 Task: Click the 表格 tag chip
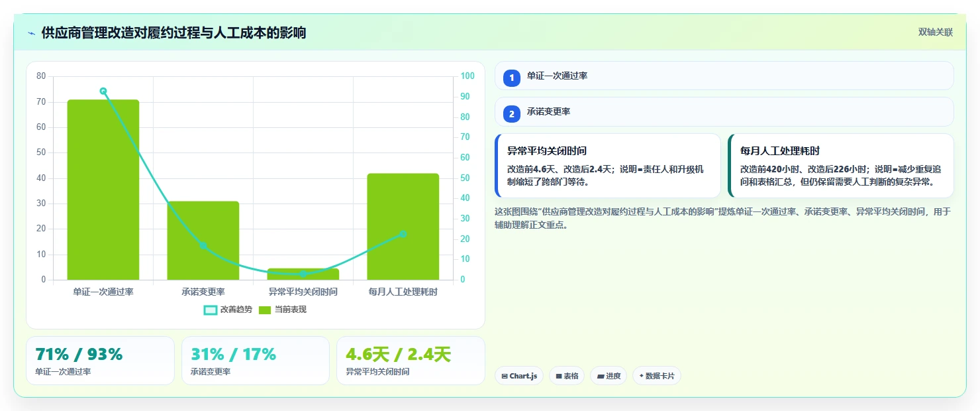click(567, 376)
